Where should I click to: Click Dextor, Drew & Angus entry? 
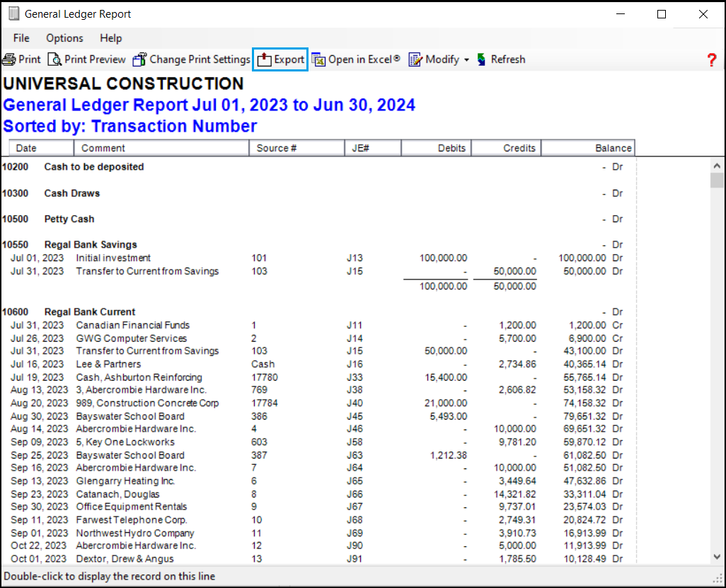pyautogui.click(x=125, y=559)
